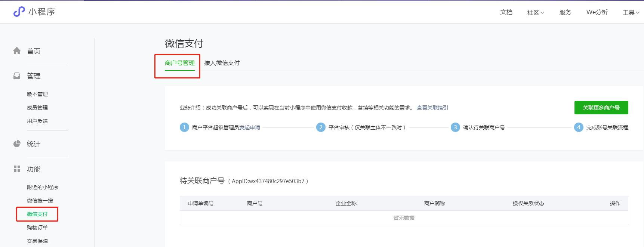Open 购物订单 in the sidebar
The height and width of the screenshot is (247, 644).
(x=37, y=228)
